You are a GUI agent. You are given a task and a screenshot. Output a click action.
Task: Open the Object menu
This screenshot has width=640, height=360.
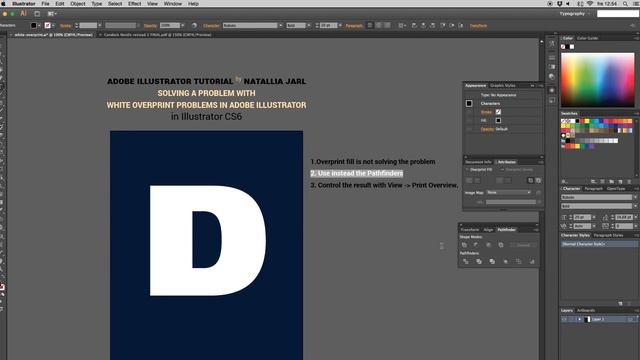[78, 4]
